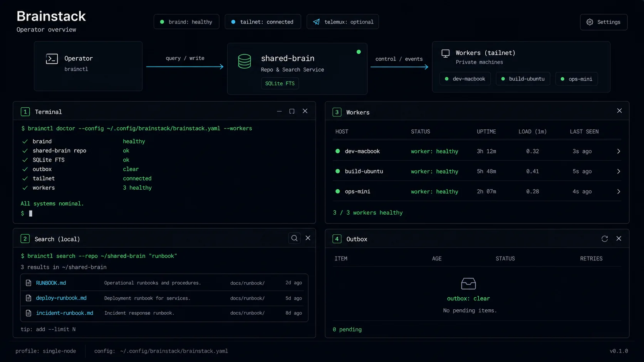Open incident-runbook.md search result

pyautogui.click(x=64, y=313)
